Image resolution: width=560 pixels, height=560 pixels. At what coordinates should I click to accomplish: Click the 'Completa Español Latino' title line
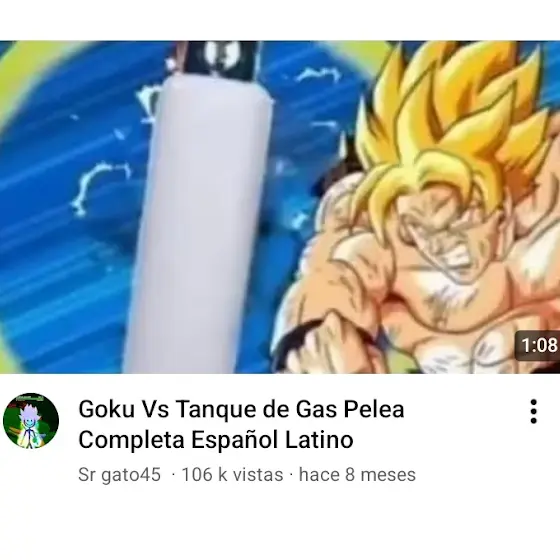coord(216,440)
